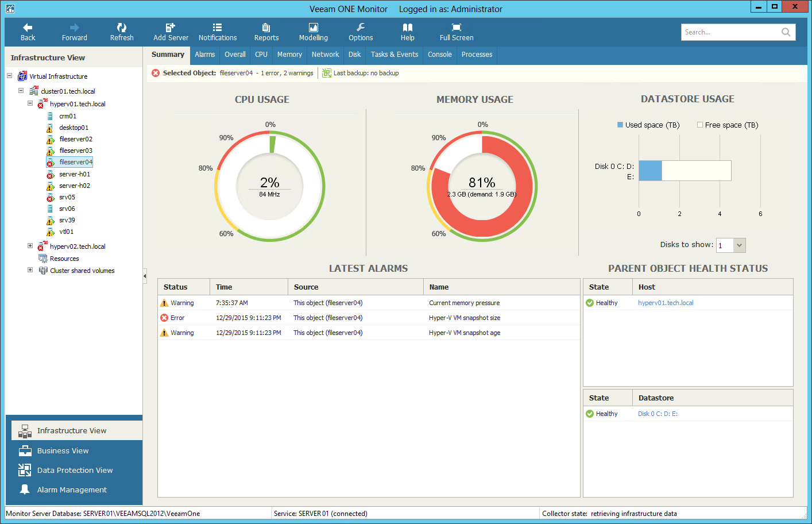Viewport: 812px width, 524px height.
Task: Open the Overall tab
Action: 235,55
